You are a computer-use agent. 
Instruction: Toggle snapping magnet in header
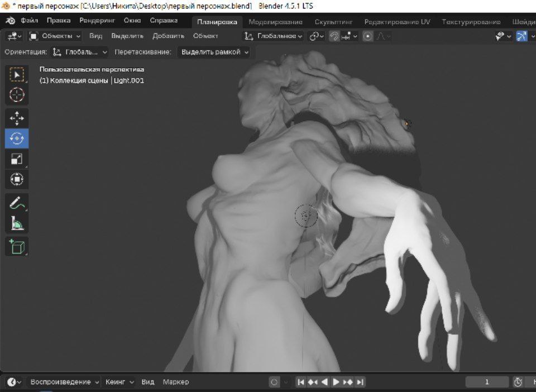[334, 36]
